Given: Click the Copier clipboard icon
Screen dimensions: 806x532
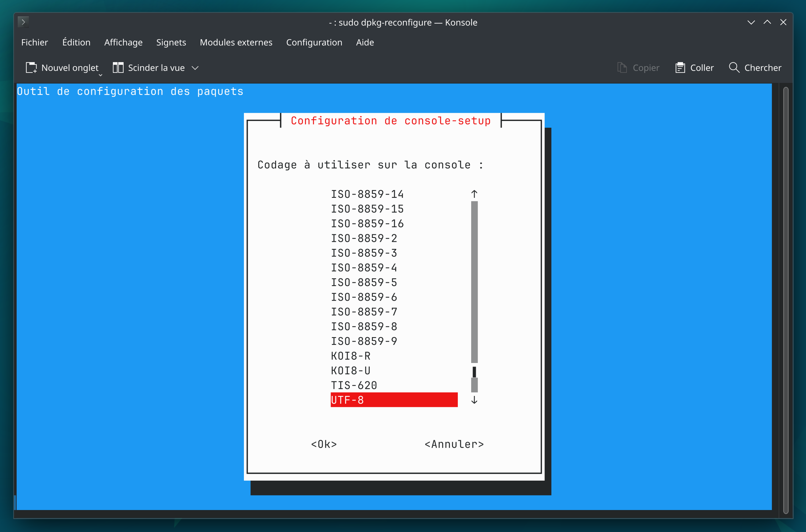Looking at the screenshot, I should click(622, 67).
